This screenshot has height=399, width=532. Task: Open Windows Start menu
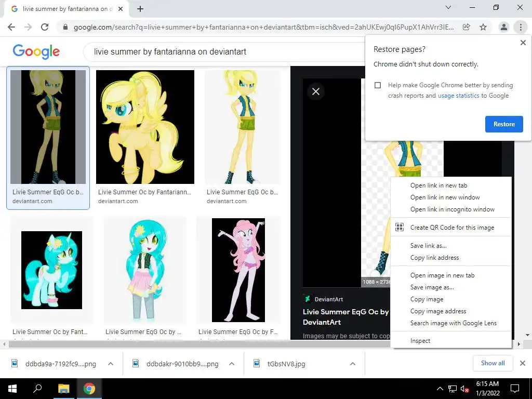[x=12, y=389]
